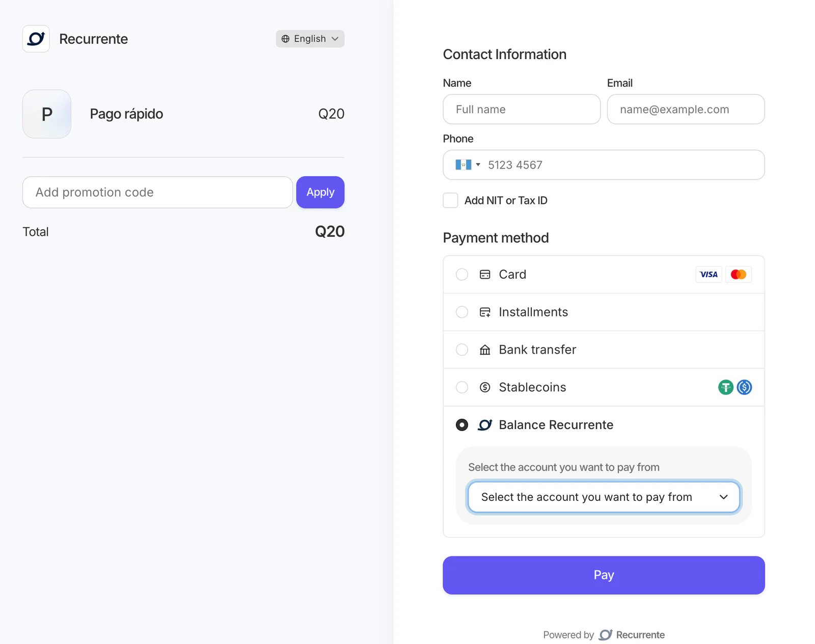Click the Card payment option label
Viewport: 815px width, 644px height.
[512, 275]
